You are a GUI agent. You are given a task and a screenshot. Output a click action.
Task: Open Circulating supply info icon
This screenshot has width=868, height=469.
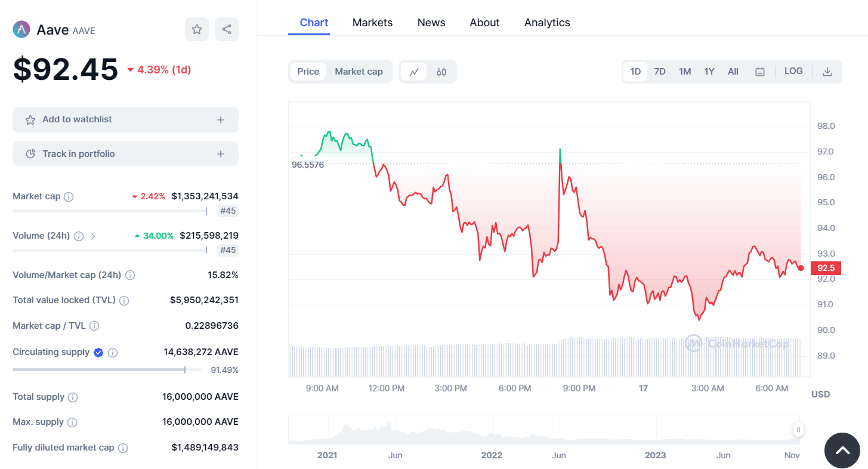[x=113, y=353]
